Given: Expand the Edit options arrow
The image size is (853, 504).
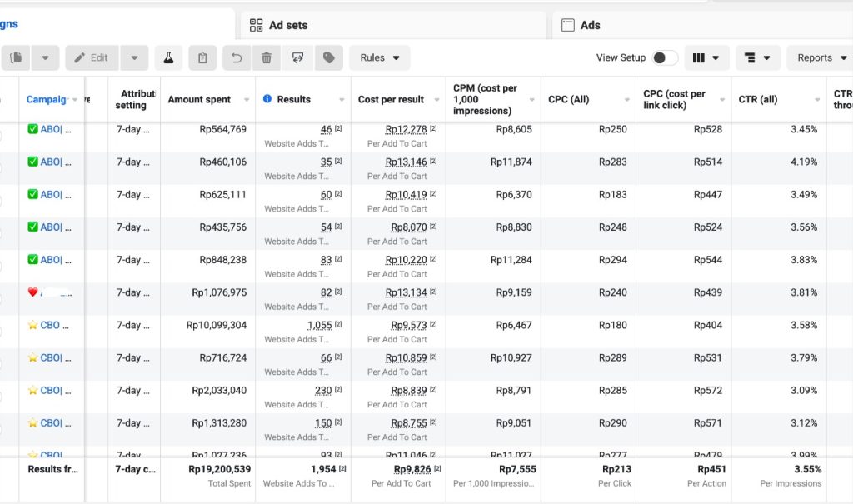Looking at the screenshot, I should tap(134, 57).
